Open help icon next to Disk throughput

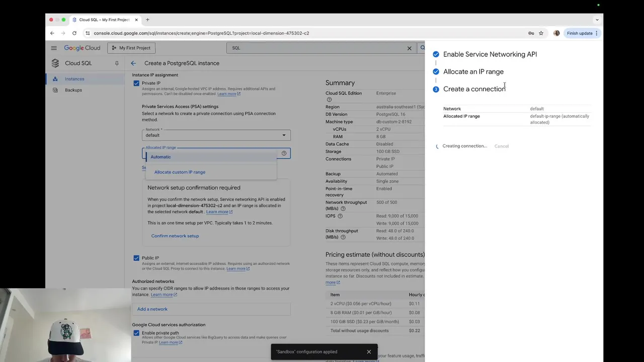[x=343, y=237]
